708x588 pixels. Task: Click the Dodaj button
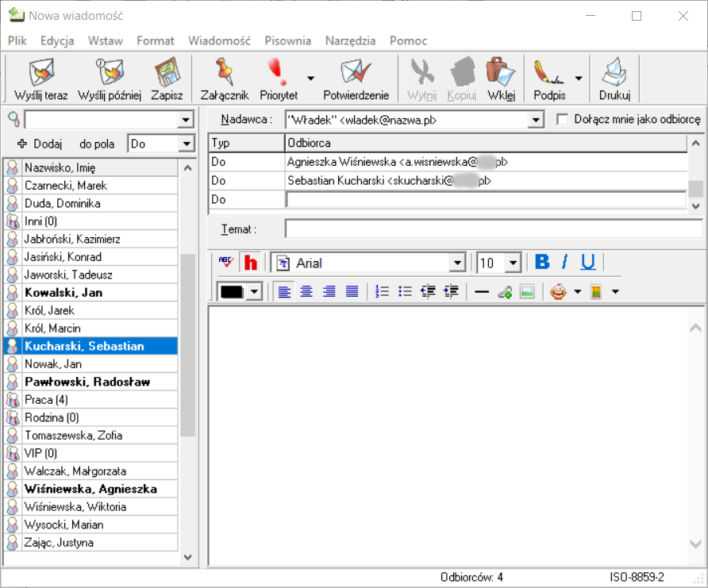tap(39, 144)
